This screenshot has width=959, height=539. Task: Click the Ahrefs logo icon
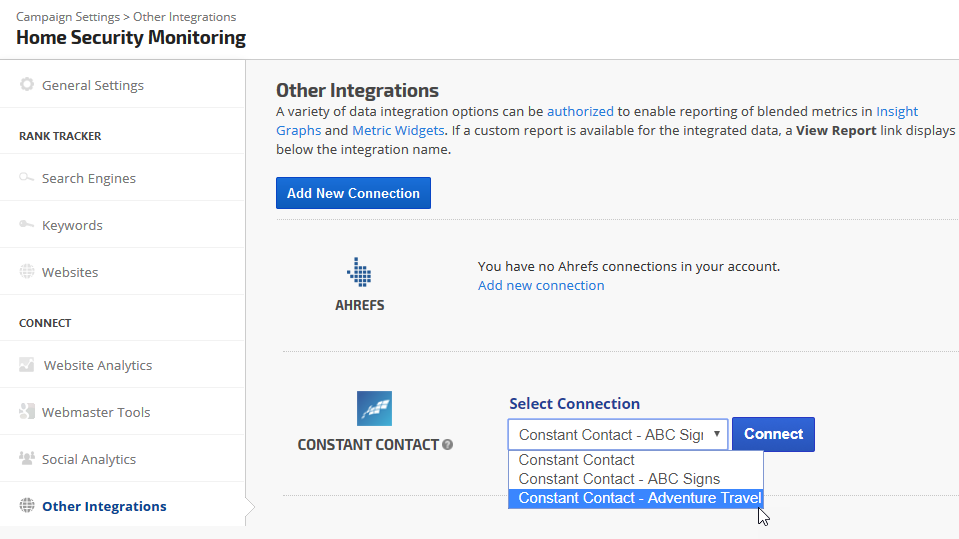click(359, 273)
